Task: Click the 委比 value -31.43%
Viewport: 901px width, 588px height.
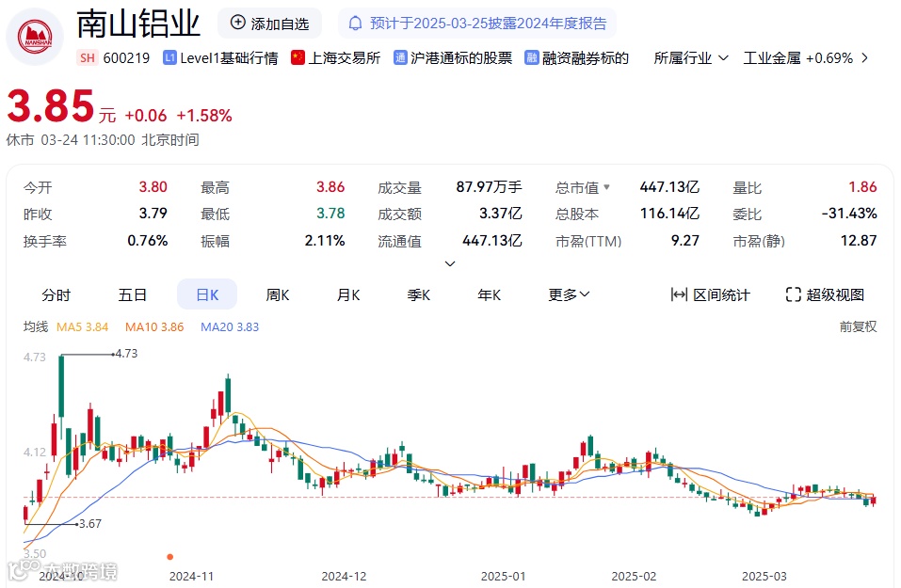Action: point(849,214)
